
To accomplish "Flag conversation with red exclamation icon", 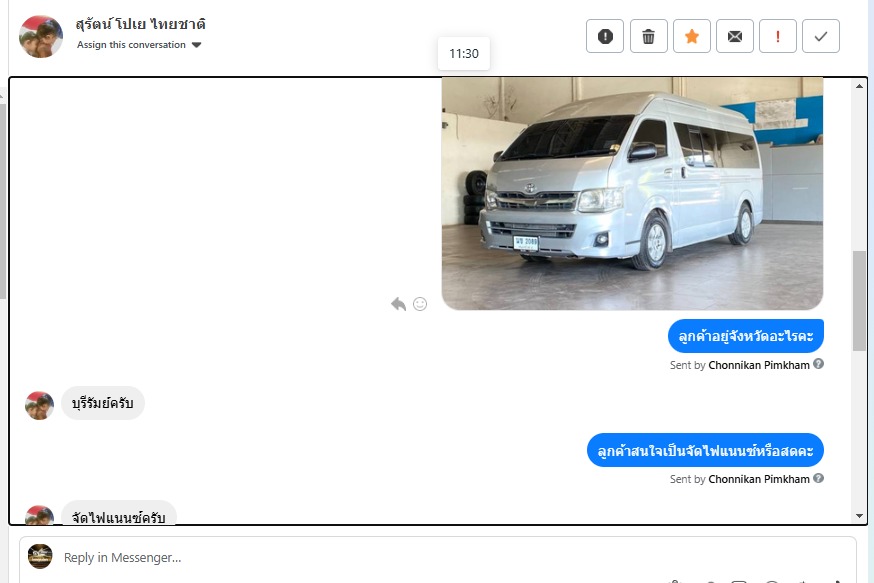I will 778,36.
